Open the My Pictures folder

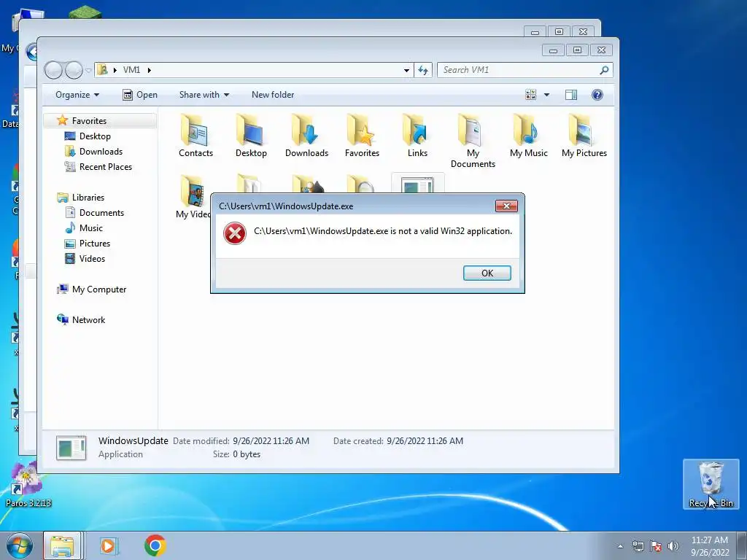(x=584, y=135)
